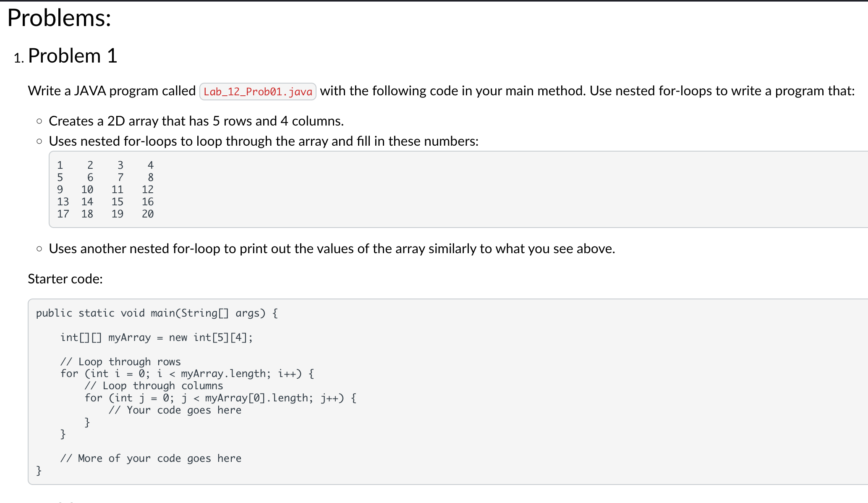This screenshot has width=868, height=503.
Task: Click the Lab_12_Prob01.java inline code badge
Action: click(258, 91)
